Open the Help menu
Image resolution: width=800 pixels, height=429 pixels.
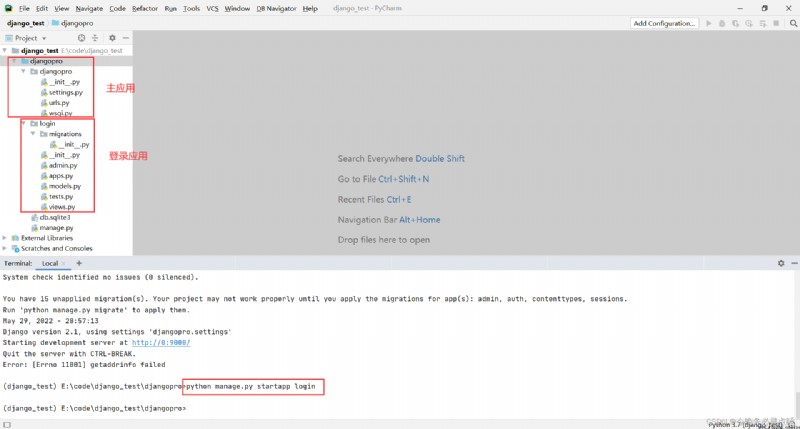point(310,9)
